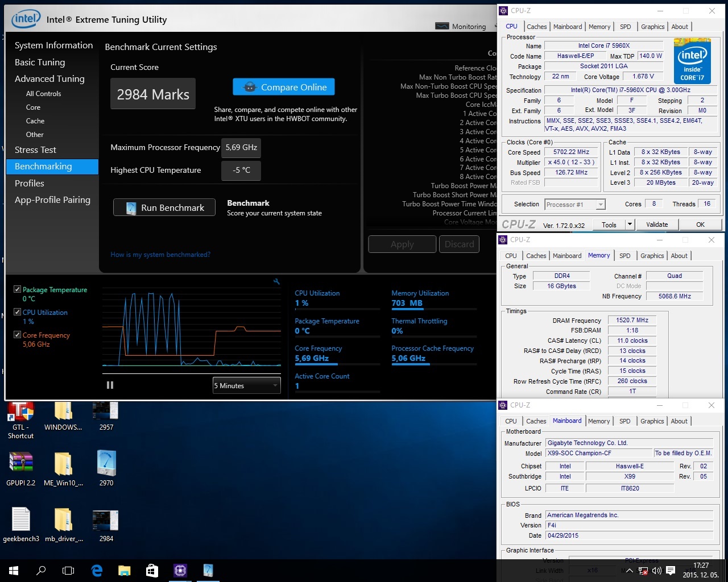
Task: Switch to Memory tab in Mainboard CPU-Z window
Action: (598, 421)
